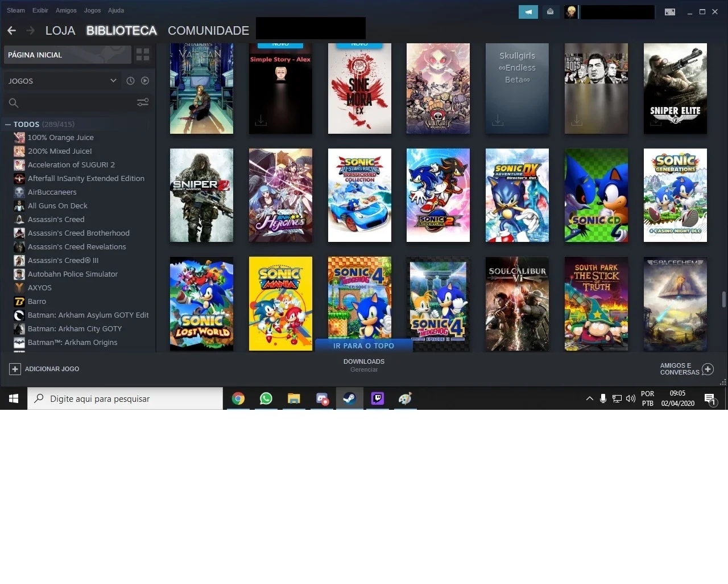
Task: Collapse the TODOS category list
Action: click(x=8, y=124)
